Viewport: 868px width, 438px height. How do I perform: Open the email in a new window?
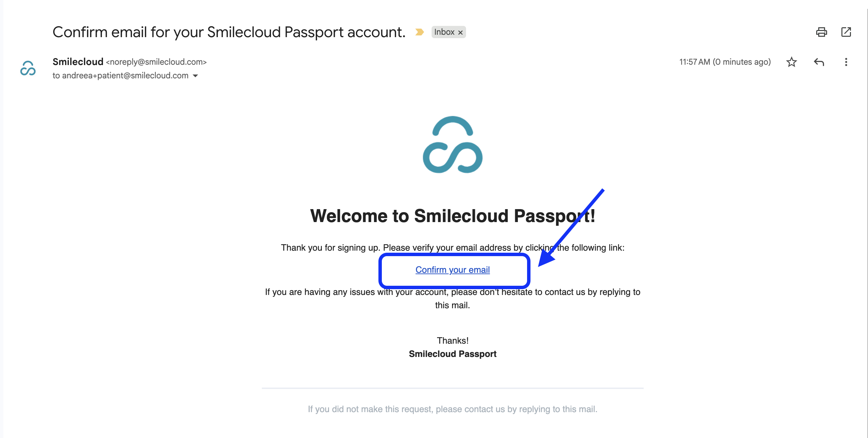[846, 32]
